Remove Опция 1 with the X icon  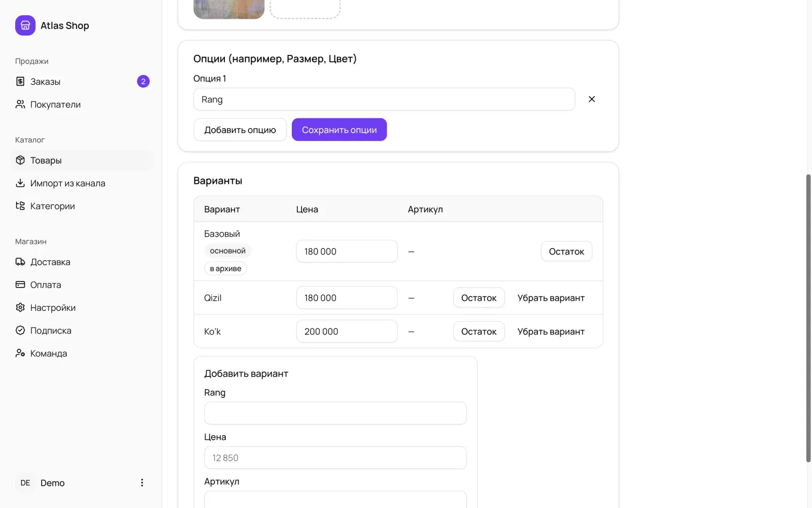[592, 99]
